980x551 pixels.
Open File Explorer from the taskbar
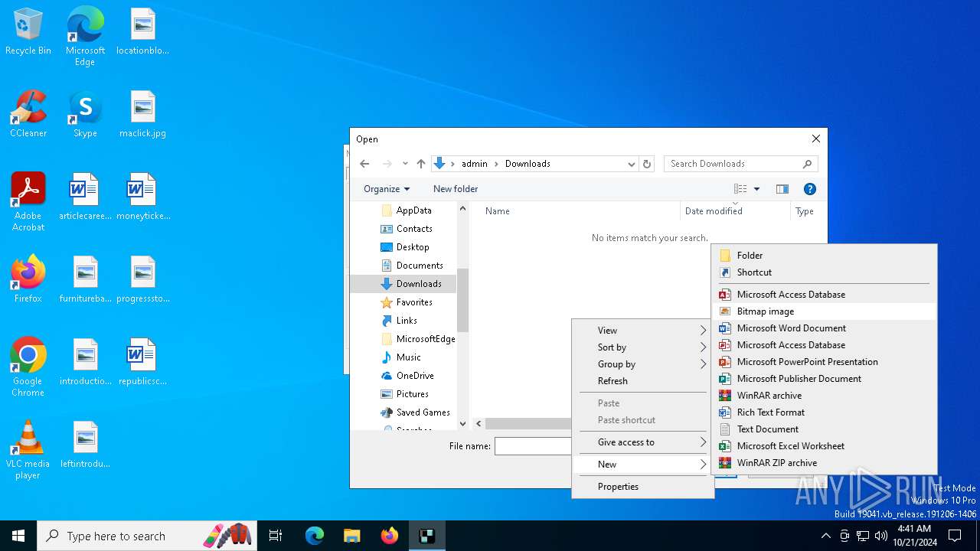[x=351, y=536]
